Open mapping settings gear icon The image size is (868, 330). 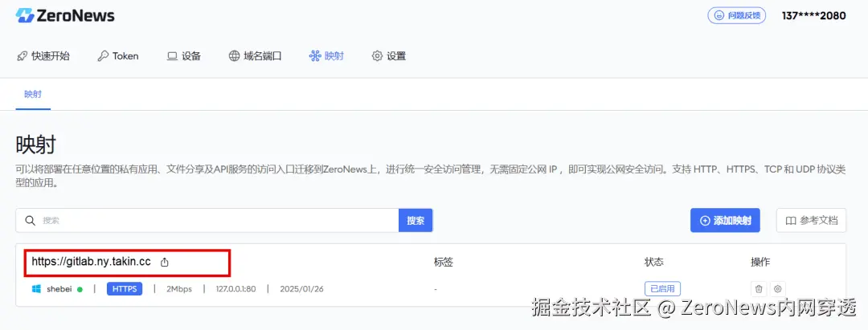coord(778,288)
